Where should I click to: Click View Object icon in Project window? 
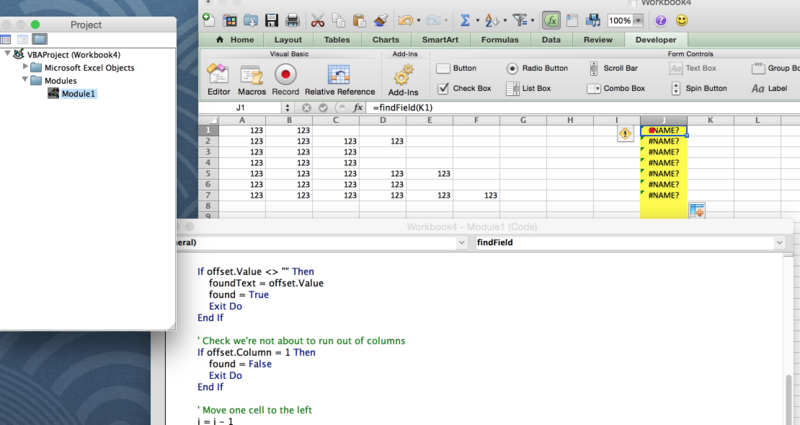[22, 39]
